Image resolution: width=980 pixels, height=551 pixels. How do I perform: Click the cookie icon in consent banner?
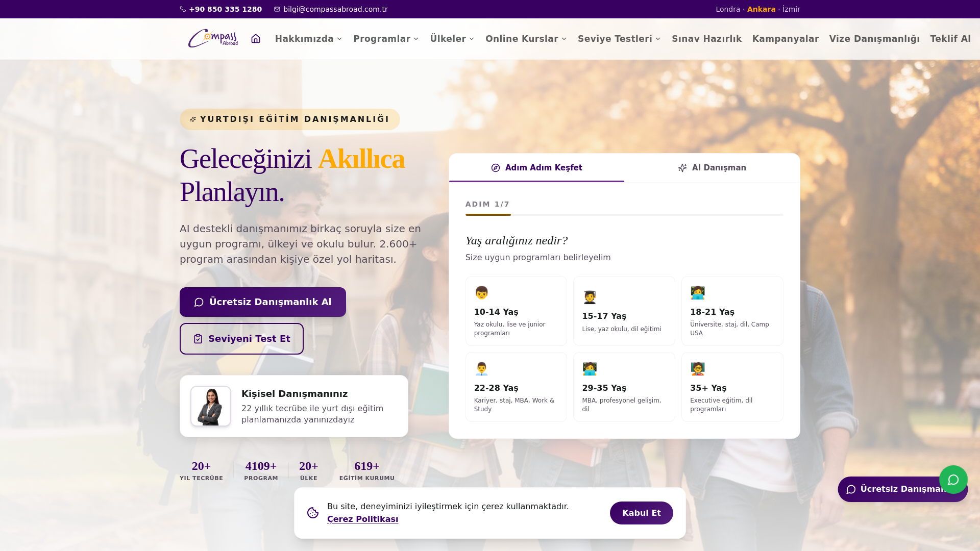click(313, 513)
